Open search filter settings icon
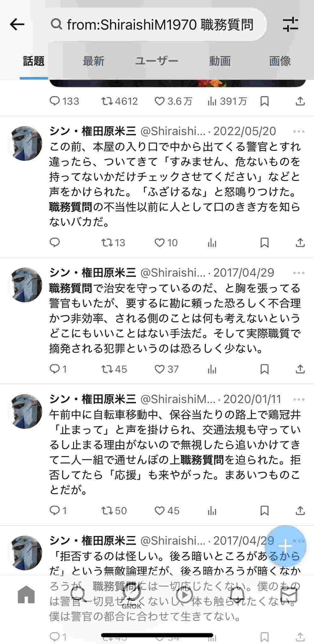The height and width of the screenshot is (644, 314). [290, 24]
